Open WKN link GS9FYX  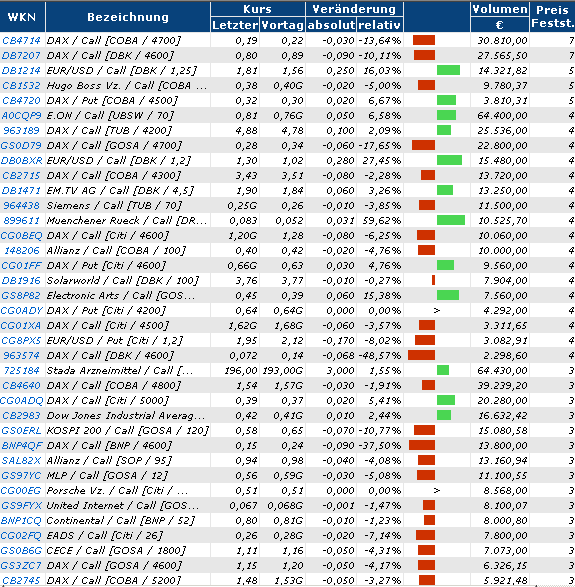point(22,505)
